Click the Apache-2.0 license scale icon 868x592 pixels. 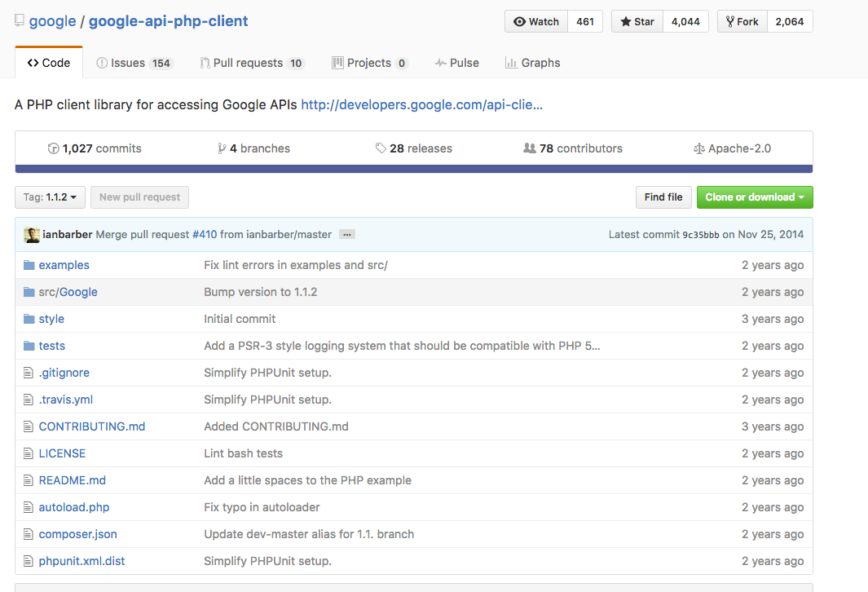(698, 148)
